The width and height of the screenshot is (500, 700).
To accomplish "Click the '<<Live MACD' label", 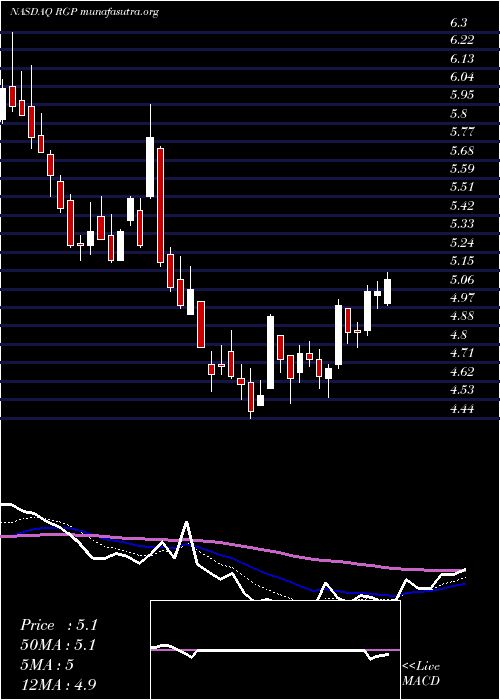I will point(421,674).
